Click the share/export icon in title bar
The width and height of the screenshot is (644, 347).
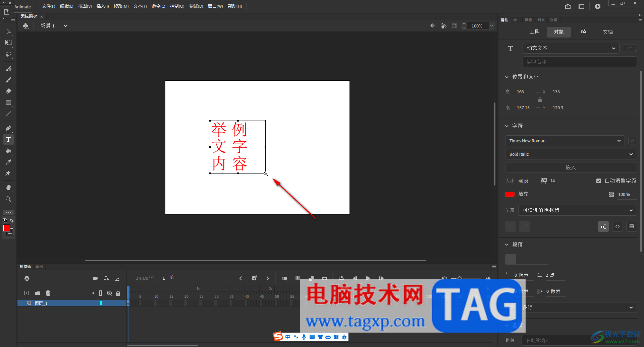[x=568, y=6]
